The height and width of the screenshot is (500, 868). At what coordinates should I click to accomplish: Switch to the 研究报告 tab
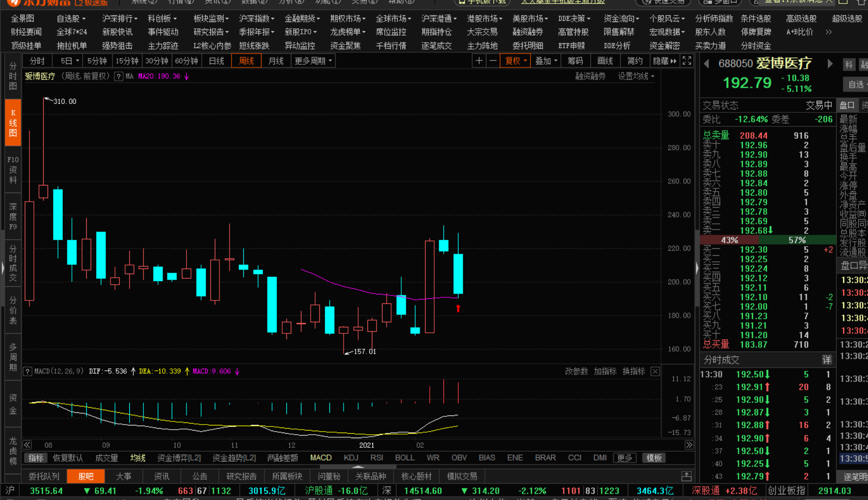(x=241, y=476)
